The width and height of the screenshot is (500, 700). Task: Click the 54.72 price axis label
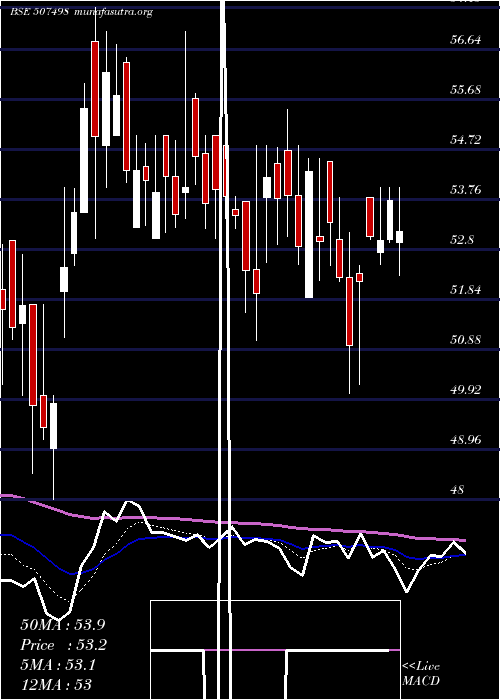[x=466, y=140]
